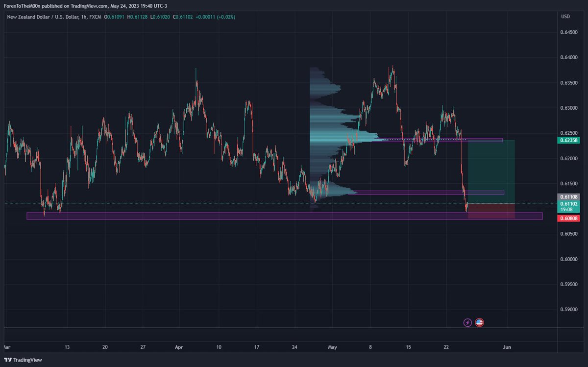Click the ForexToTheM00n published header text
Screen dimensions: 588x367
coord(86,6)
